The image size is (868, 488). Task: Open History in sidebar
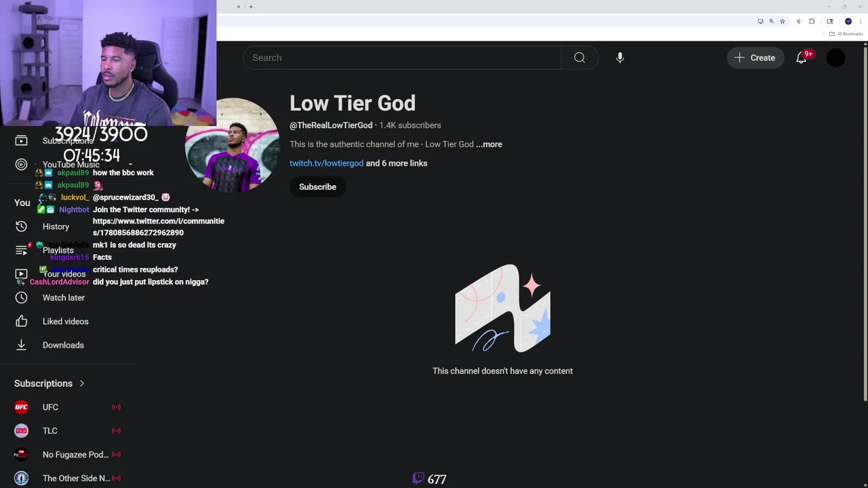coord(56,226)
